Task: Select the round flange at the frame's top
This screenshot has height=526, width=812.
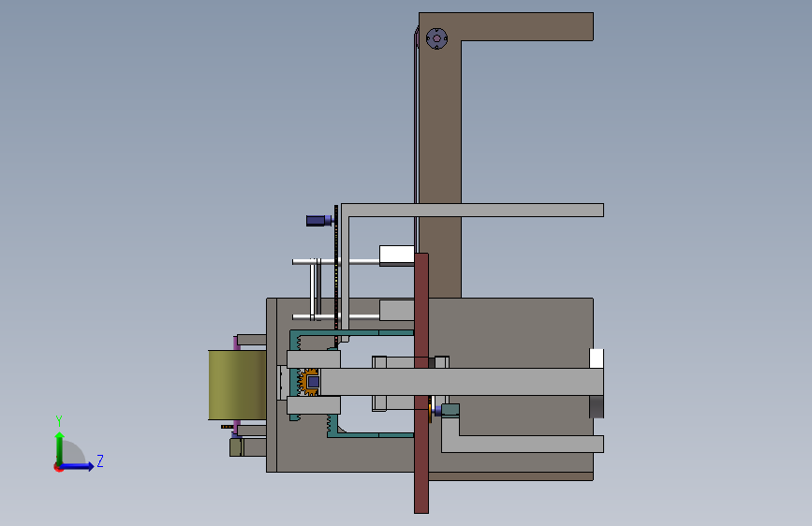Action: point(436,38)
